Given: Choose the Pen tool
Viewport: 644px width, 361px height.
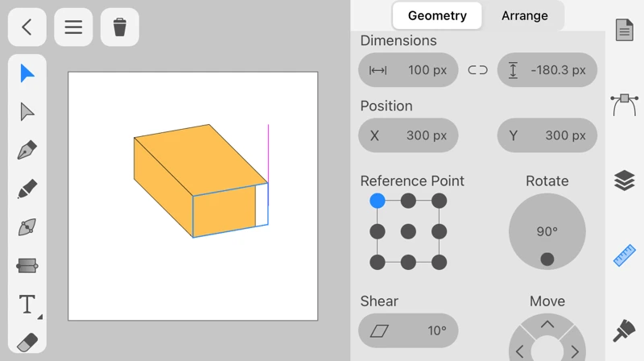Looking at the screenshot, I should click(x=27, y=151).
